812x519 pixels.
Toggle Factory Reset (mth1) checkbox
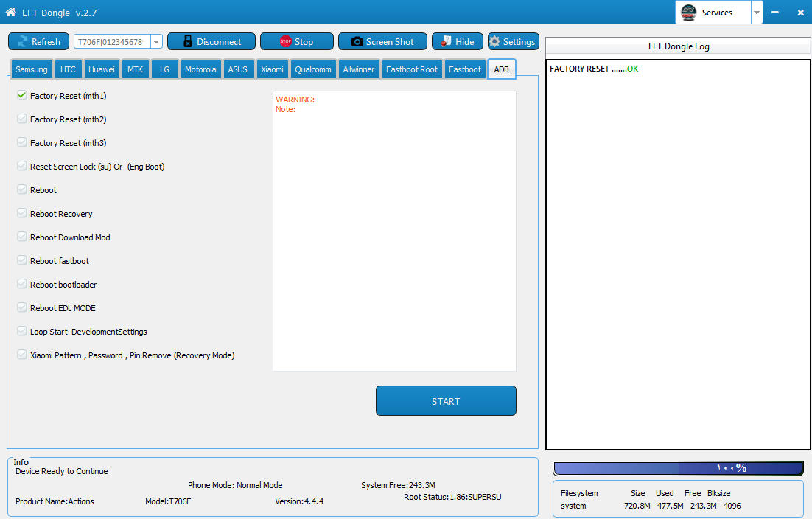click(22, 95)
